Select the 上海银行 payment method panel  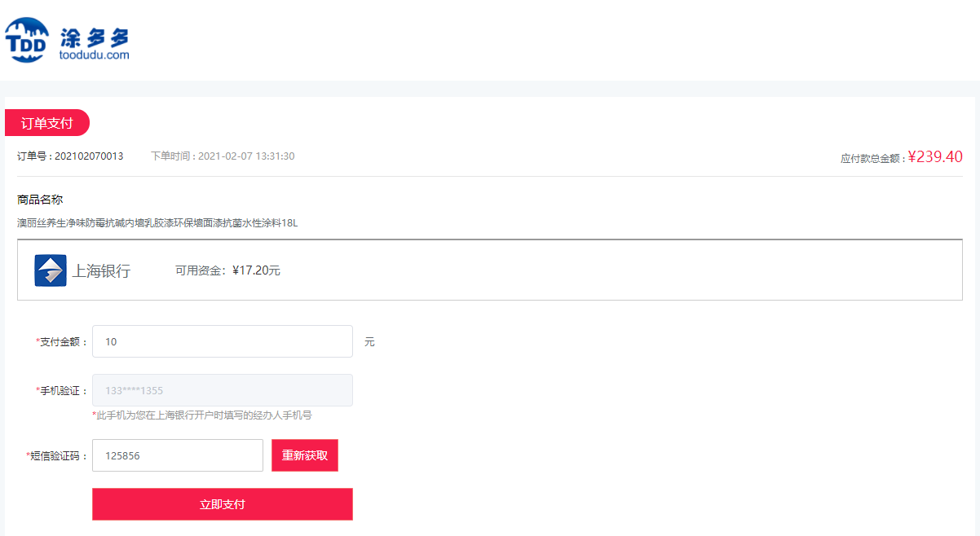coord(490,270)
